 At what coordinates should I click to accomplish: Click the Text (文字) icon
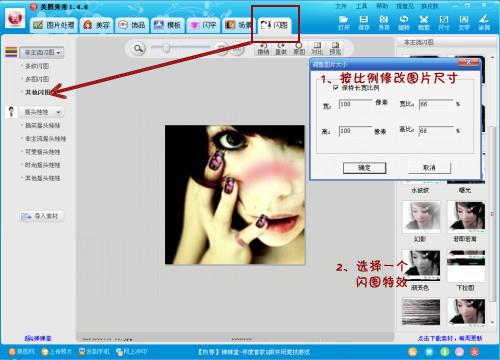tap(464, 19)
